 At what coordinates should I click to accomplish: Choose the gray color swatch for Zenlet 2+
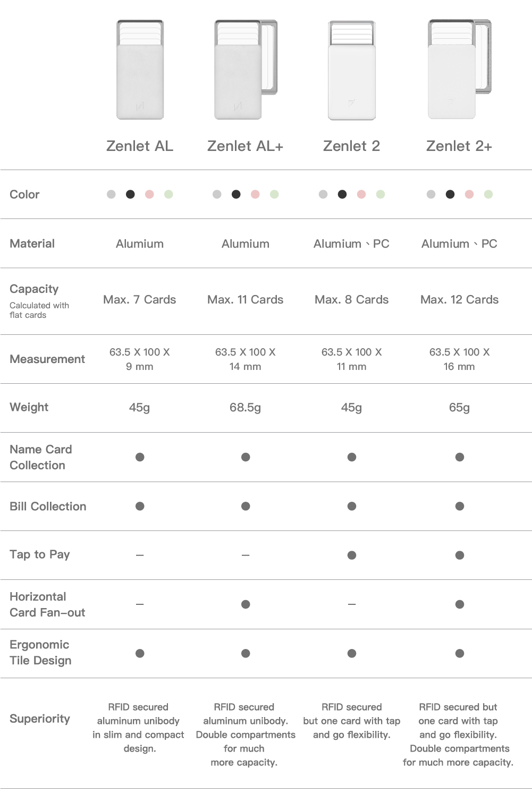coord(431,194)
